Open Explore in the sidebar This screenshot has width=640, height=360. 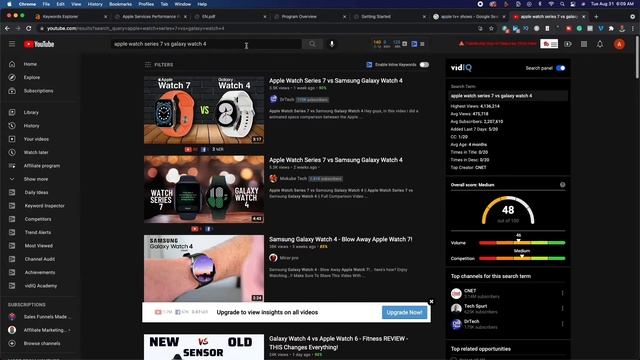(31, 78)
